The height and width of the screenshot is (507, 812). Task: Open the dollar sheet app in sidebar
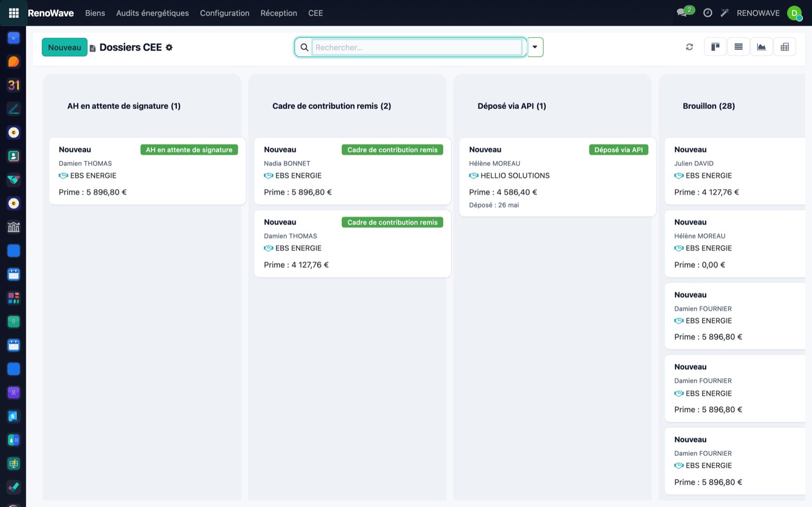[x=14, y=416]
